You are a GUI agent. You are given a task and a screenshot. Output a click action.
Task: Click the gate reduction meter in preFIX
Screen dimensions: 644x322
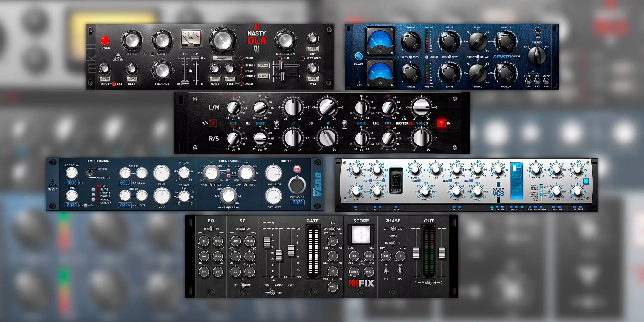(x=313, y=252)
